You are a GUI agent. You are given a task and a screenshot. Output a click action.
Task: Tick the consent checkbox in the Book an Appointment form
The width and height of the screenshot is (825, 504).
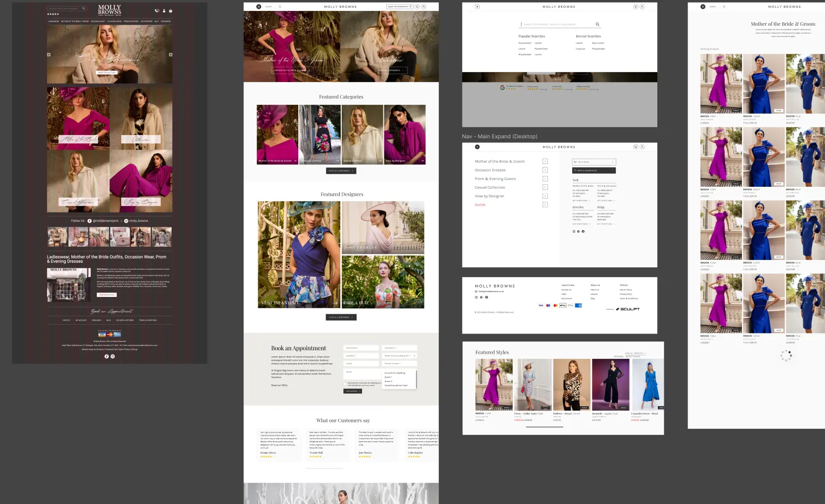[x=345, y=384]
